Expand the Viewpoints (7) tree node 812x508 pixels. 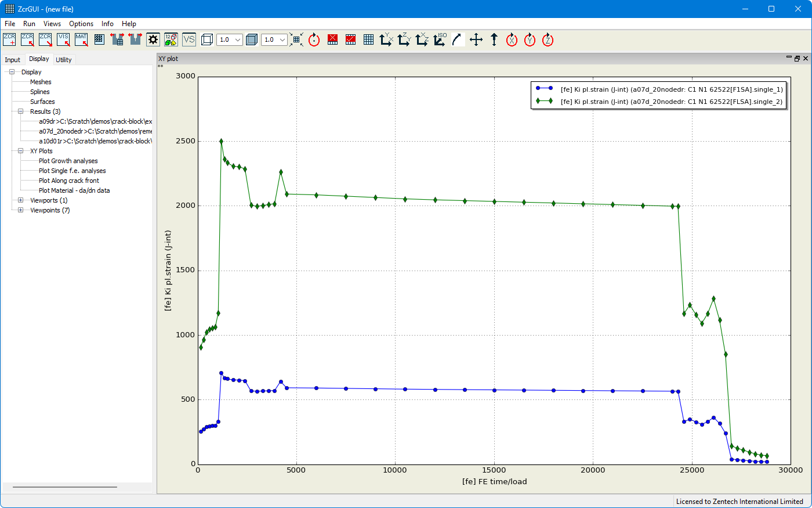click(20, 210)
